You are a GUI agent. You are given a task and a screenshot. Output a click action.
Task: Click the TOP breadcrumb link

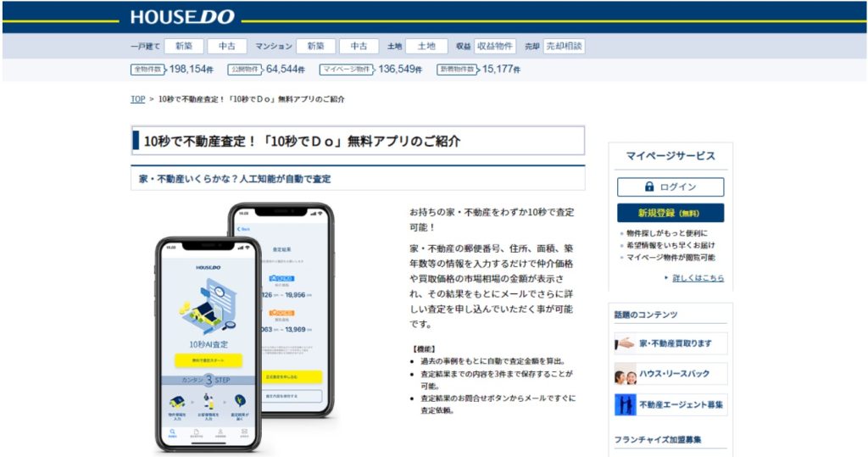pos(138,99)
